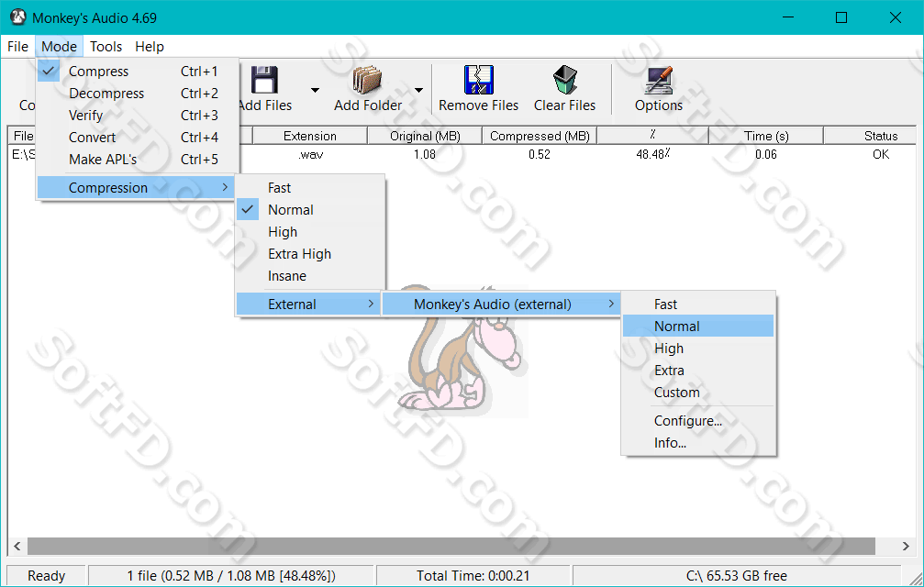Viewport: 924px width, 587px height.
Task: Choose Make APL's mode
Action: click(x=138, y=160)
